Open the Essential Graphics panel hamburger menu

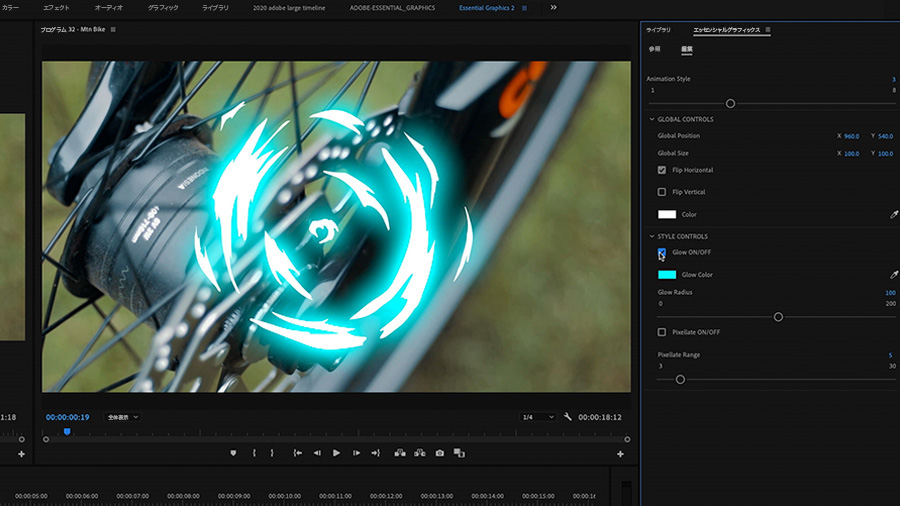[x=768, y=30]
